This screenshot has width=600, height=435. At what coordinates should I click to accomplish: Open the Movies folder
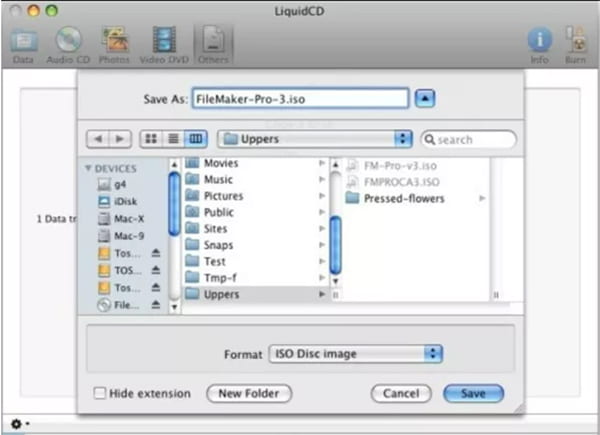(x=255, y=163)
